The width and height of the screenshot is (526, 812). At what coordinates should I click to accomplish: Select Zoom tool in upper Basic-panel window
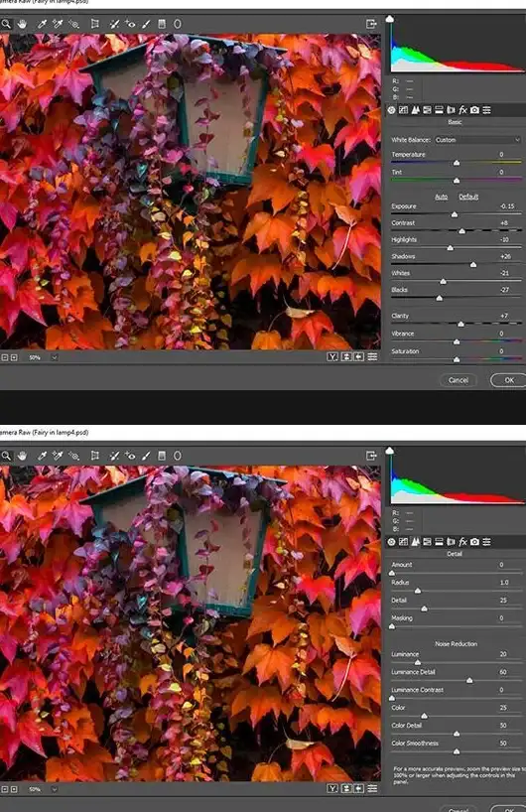(5, 24)
